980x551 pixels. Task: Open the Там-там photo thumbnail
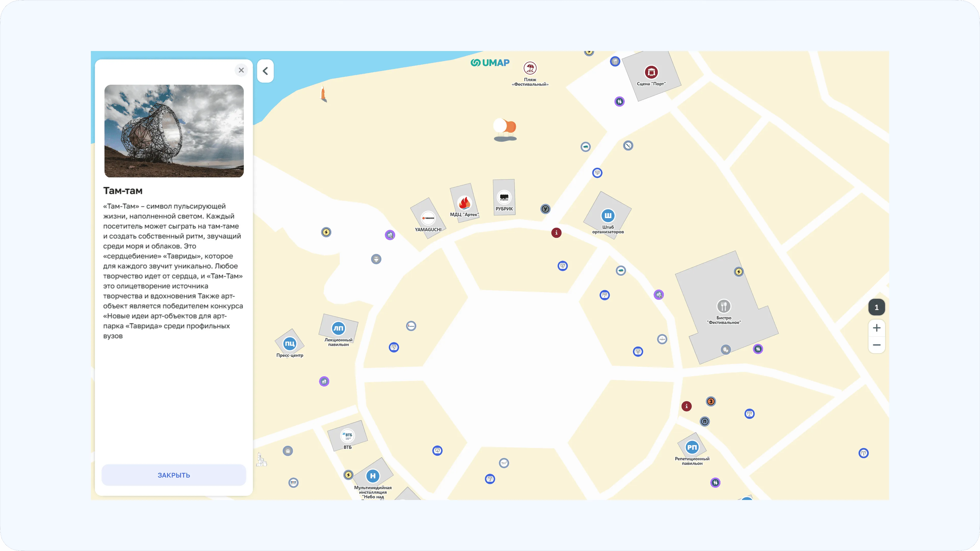pyautogui.click(x=174, y=131)
